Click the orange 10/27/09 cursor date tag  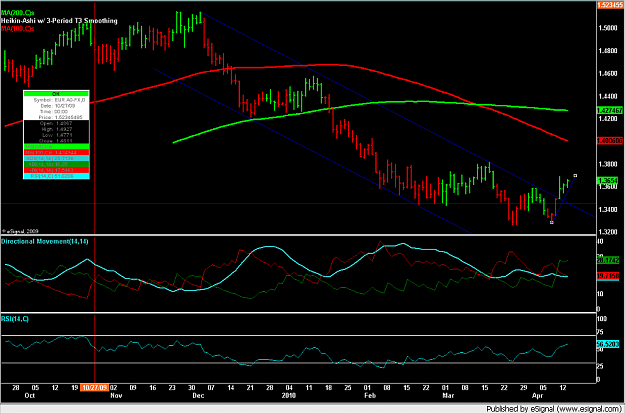pyautogui.click(x=94, y=388)
